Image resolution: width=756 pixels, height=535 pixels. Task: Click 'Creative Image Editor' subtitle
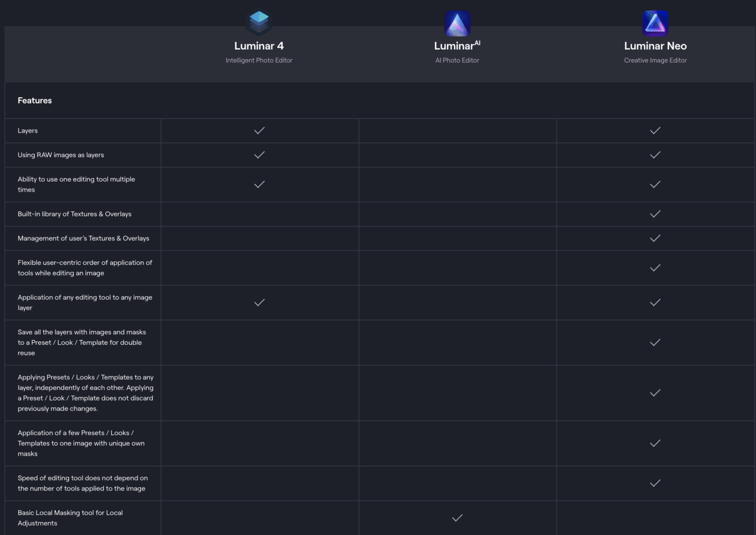(655, 61)
